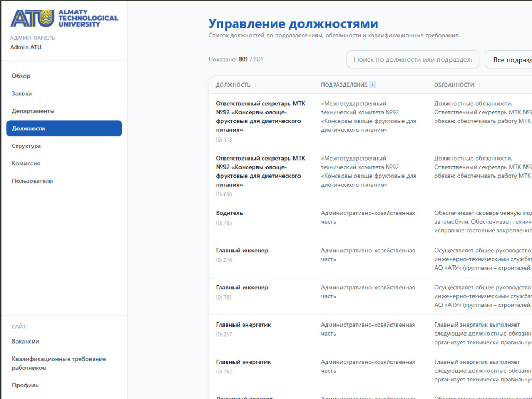Select Ответственный секретарь МТК row ID 113
Image resolution: width=532 pixels, height=399 pixels.
point(370,121)
